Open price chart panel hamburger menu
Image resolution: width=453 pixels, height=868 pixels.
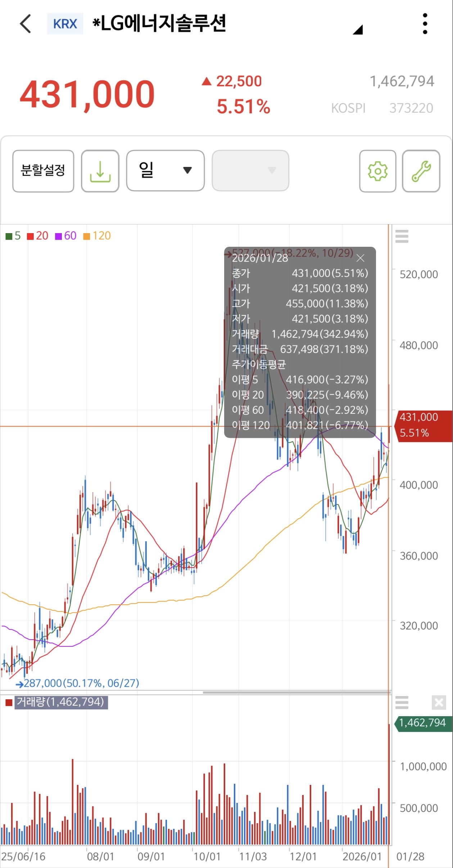[x=402, y=236]
